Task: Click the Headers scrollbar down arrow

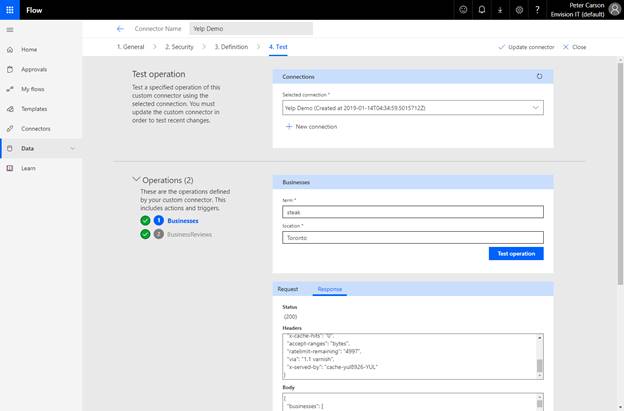Action: click(540, 376)
